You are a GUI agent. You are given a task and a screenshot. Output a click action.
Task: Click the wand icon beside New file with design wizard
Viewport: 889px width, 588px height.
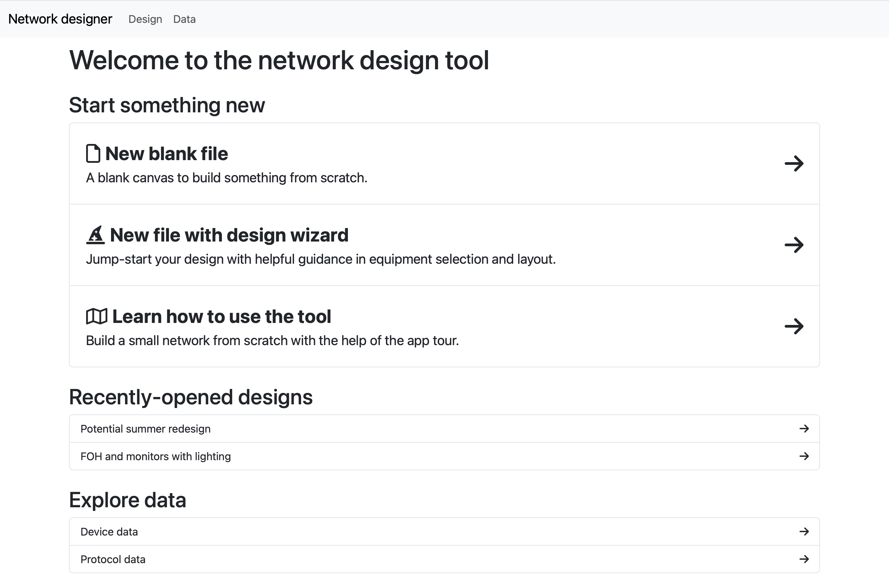click(96, 235)
